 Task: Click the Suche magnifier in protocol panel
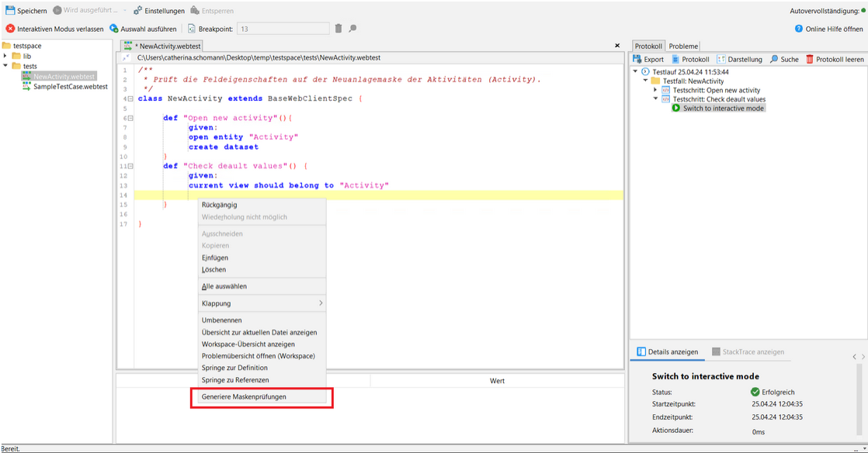point(774,59)
